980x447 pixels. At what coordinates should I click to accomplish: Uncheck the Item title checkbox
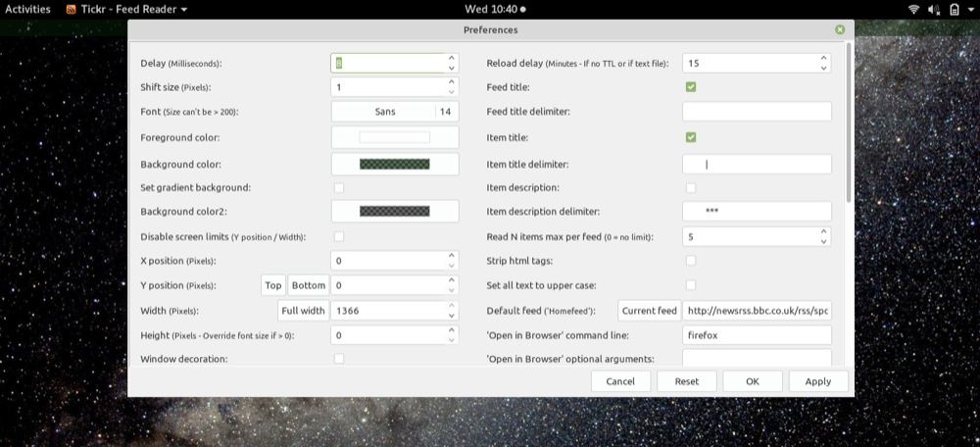691,137
